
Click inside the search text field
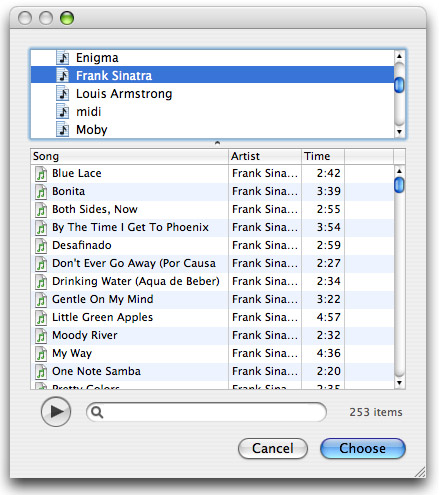tap(213, 412)
